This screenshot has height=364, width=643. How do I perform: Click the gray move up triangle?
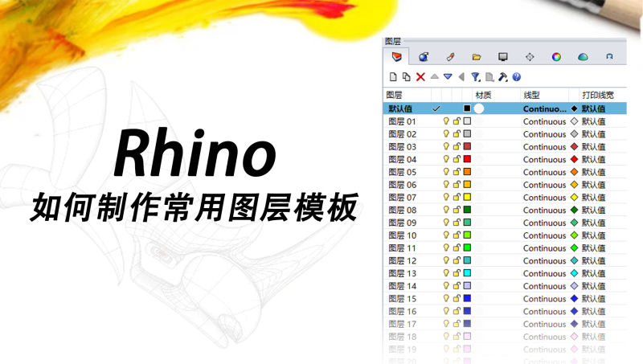pyautogui.click(x=434, y=77)
